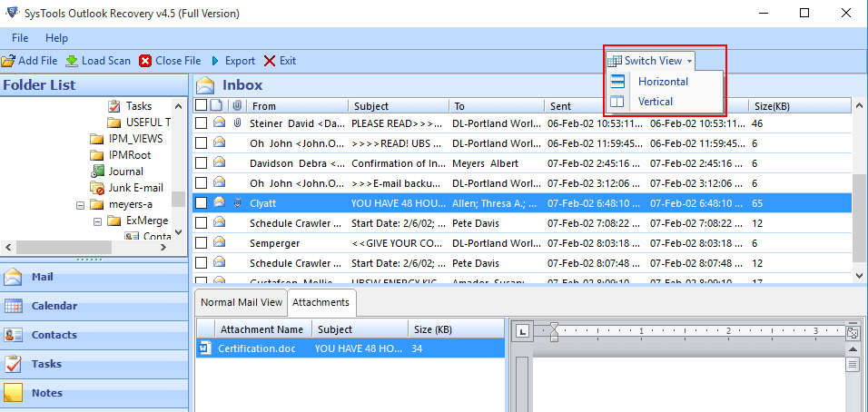Check the box for Steiner David email
This screenshot has width=868, height=412.
(202, 123)
